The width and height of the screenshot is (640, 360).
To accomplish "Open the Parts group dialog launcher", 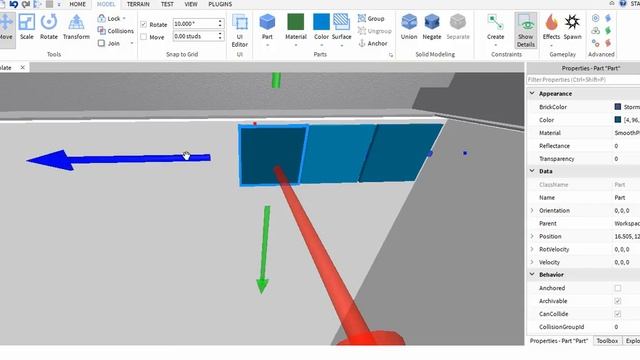I will (x=391, y=55).
